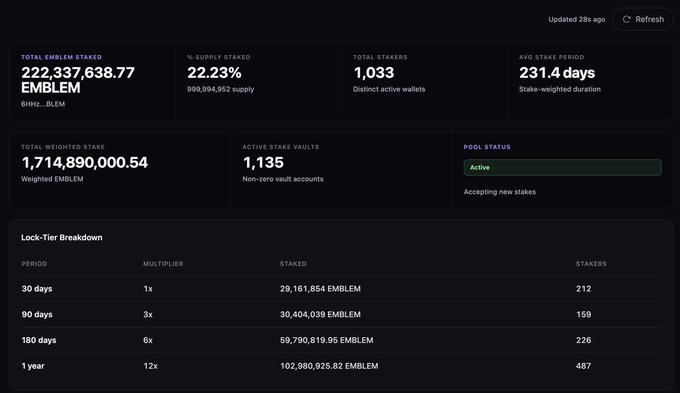Click 'Stake-weighted duration' caption
The width and height of the screenshot is (680, 393).
pos(560,89)
